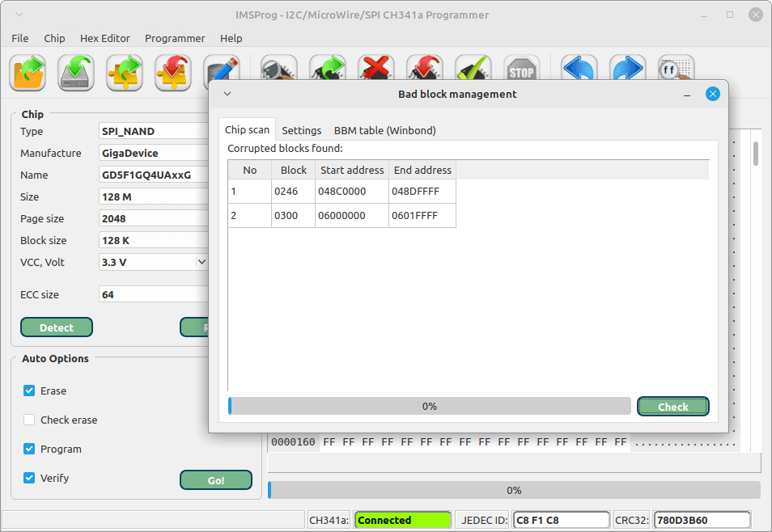
Task: Open the VCC, Volt dropdown
Action: tap(201, 262)
